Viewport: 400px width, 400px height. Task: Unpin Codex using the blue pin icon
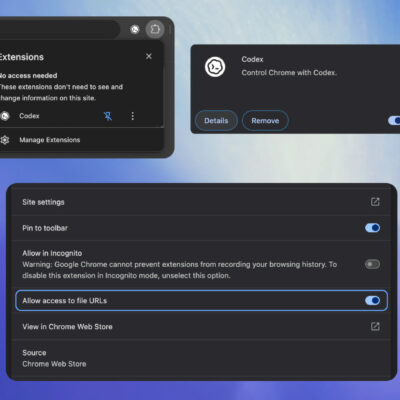click(108, 116)
